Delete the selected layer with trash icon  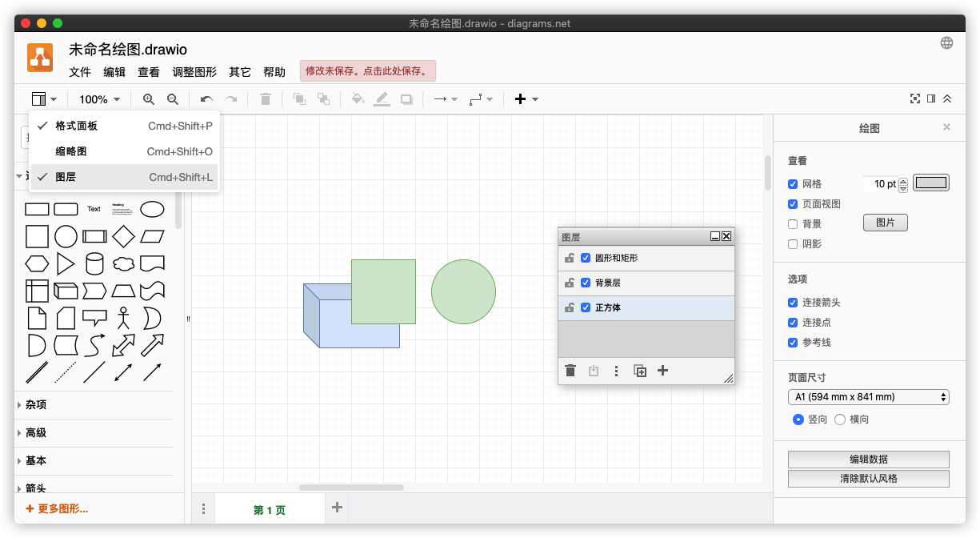pos(570,371)
